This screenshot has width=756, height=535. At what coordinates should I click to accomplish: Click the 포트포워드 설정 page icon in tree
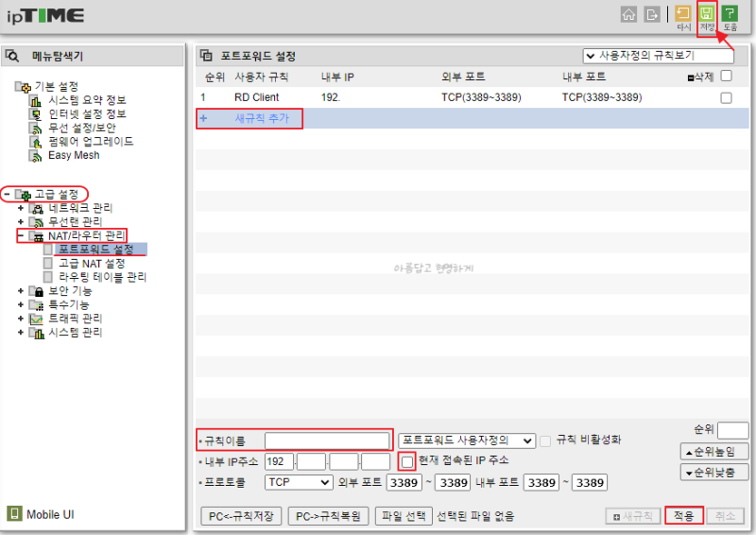[48, 250]
